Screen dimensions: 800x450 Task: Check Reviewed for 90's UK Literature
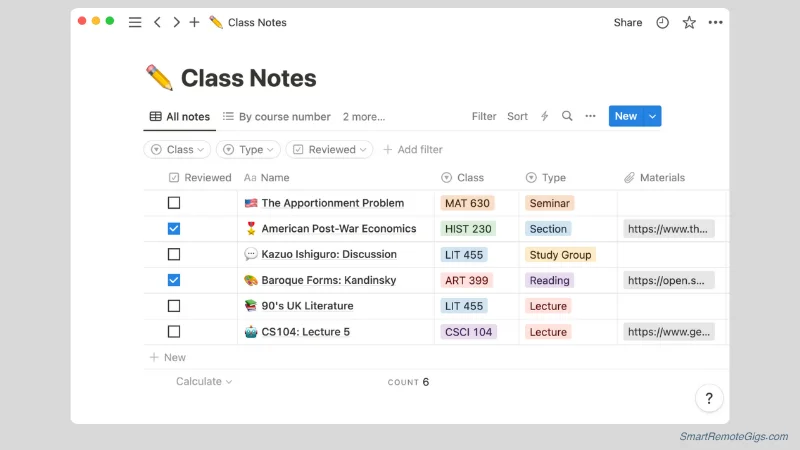pyautogui.click(x=174, y=306)
